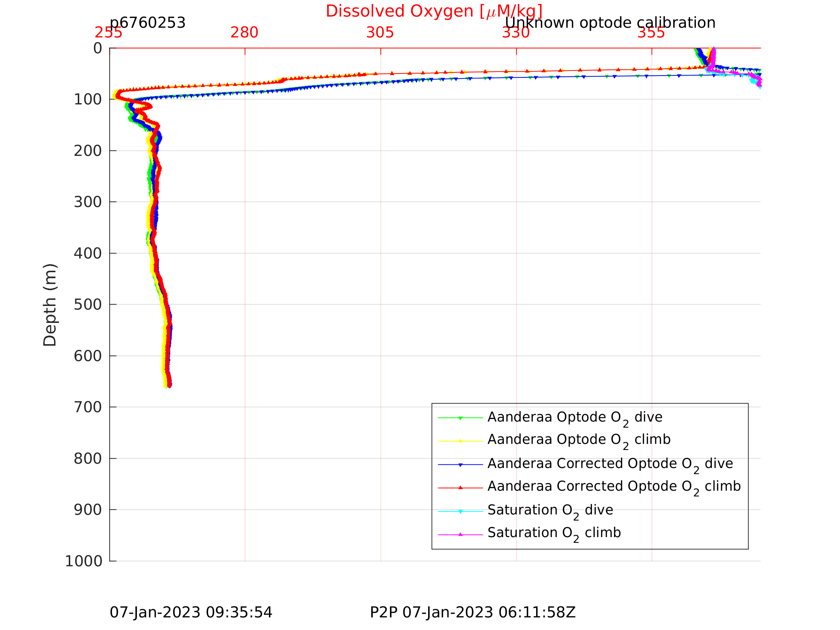Click the x-axis tick label '330'
Viewport: 840px width, 630px height.
[x=516, y=33]
